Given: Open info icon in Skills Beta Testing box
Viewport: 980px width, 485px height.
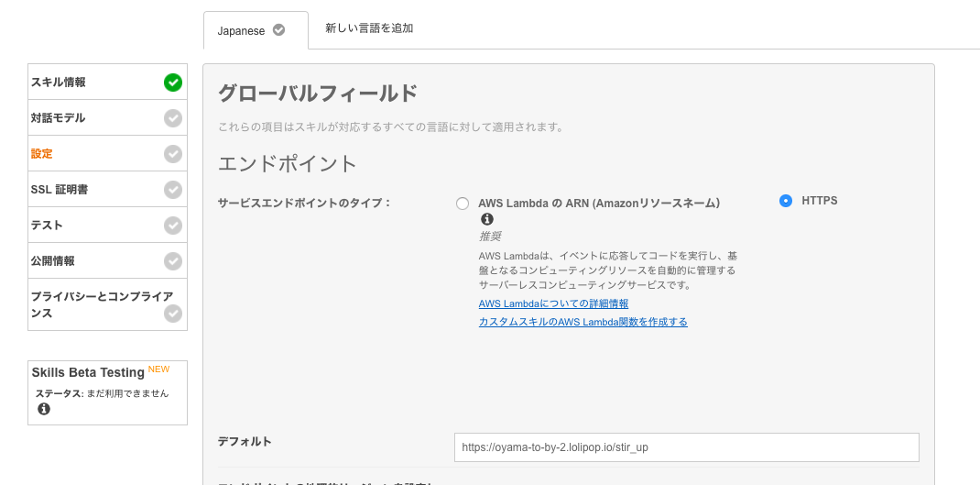Looking at the screenshot, I should (x=44, y=409).
